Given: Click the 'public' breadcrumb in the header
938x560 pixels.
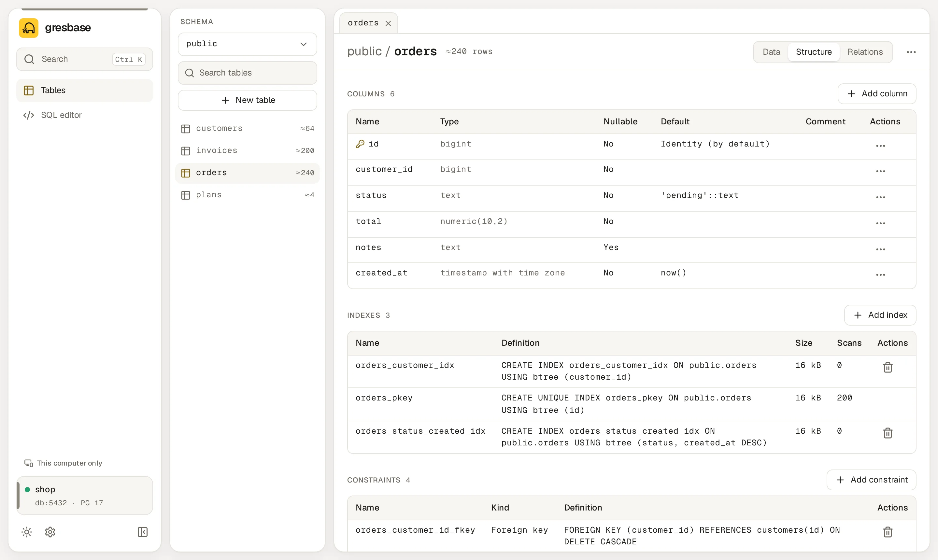Looking at the screenshot, I should (364, 51).
